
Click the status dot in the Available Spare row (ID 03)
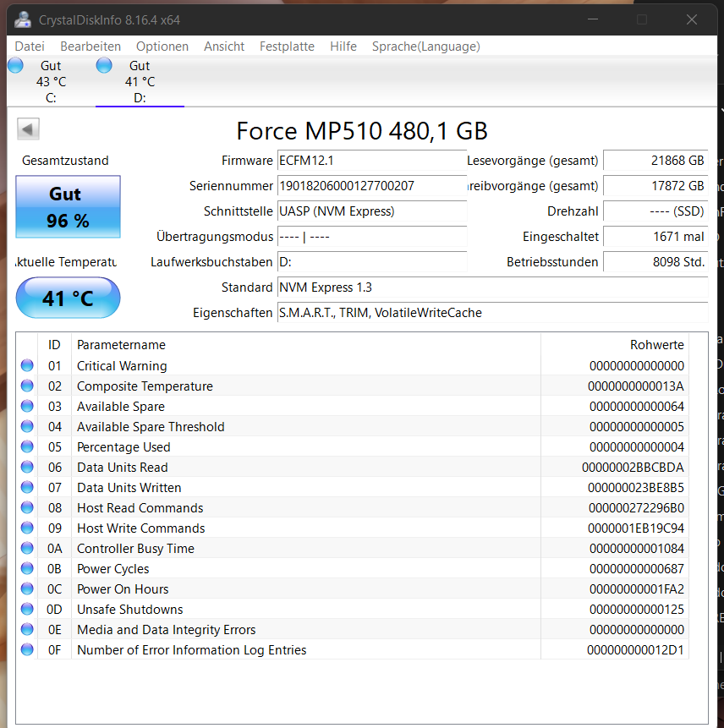click(x=27, y=406)
